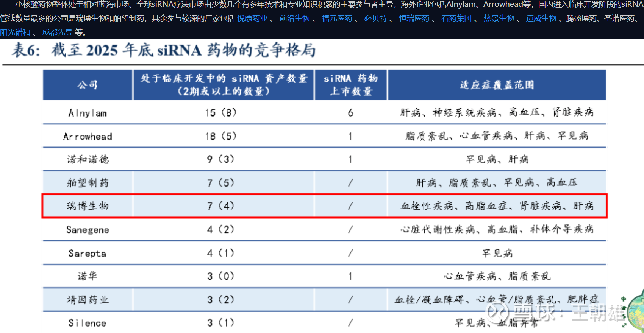Click the value 4 (2) for Sanegene
Image resolution: width=644 pixels, height=333 pixels.
(x=221, y=229)
